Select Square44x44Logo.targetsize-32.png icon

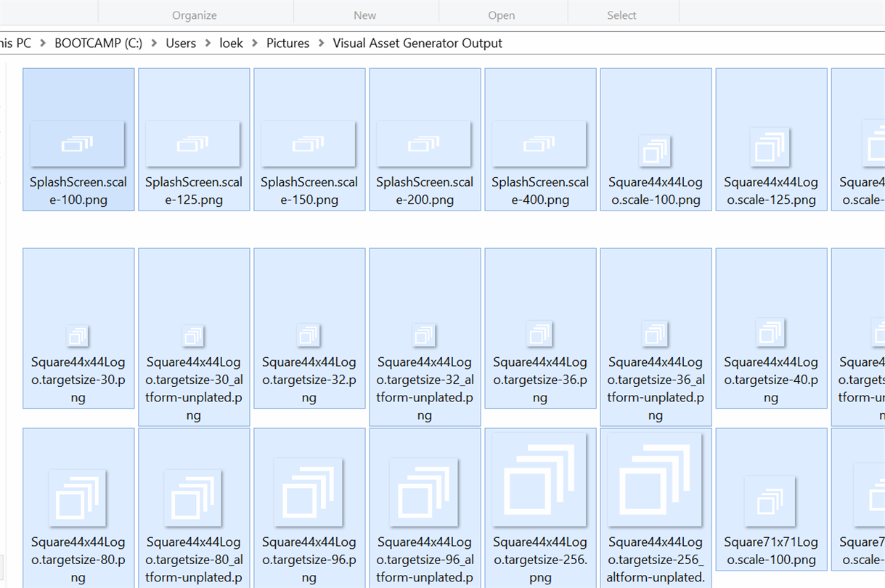coord(309,335)
